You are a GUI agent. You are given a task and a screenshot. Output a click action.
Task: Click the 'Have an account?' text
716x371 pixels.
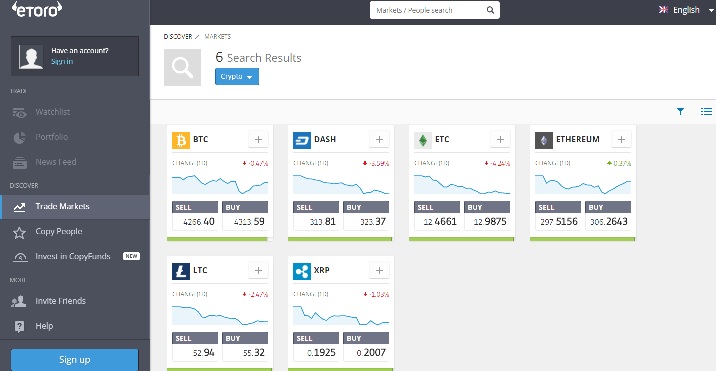(80, 50)
